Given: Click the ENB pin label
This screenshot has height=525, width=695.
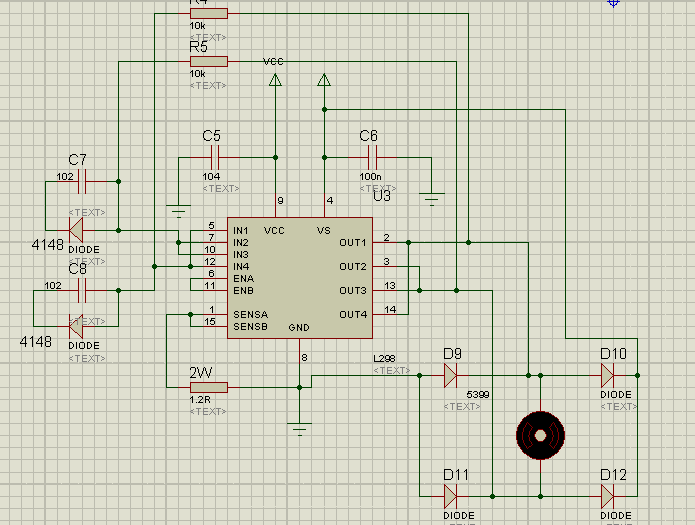Looking at the screenshot, I should (243, 290).
